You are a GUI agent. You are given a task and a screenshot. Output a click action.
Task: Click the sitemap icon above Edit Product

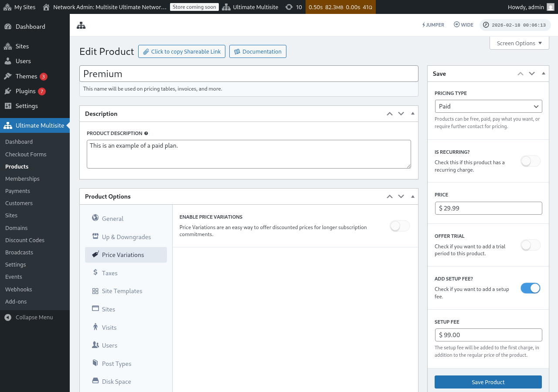(x=81, y=25)
